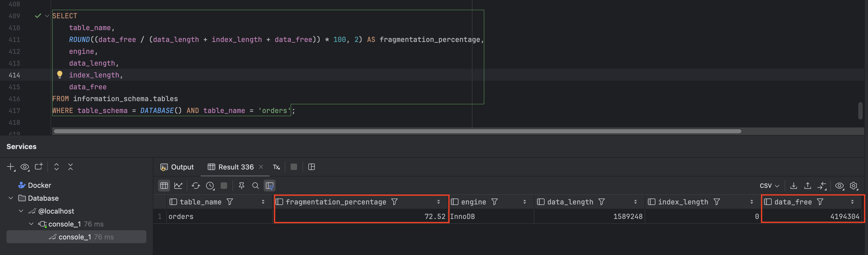Toggle the local filter button in results toolbar
The width and height of the screenshot is (868, 255).
click(270, 186)
